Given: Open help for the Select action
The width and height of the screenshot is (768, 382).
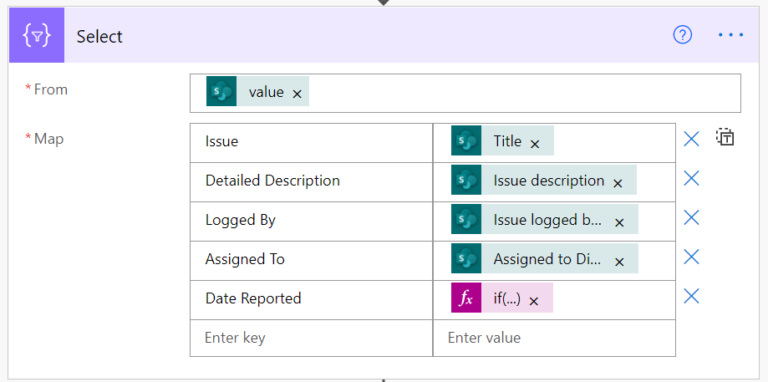Looking at the screenshot, I should click(682, 35).
